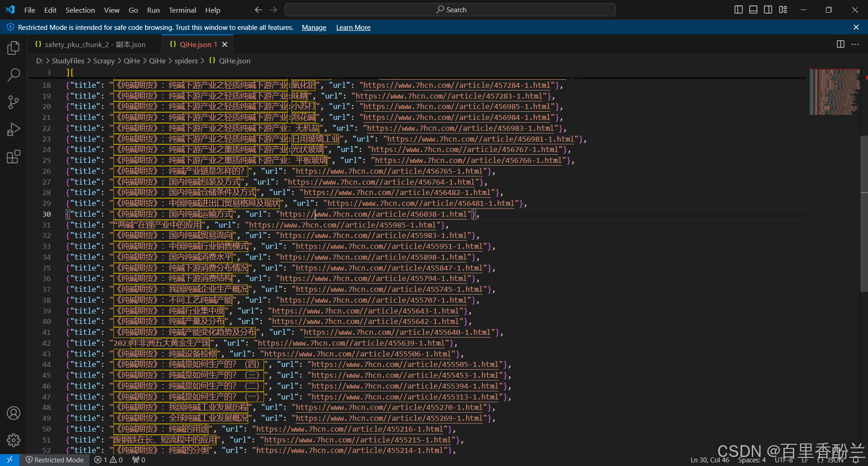Toggle the primary side bar
The image size is (868, 466).
click(739, 10)
